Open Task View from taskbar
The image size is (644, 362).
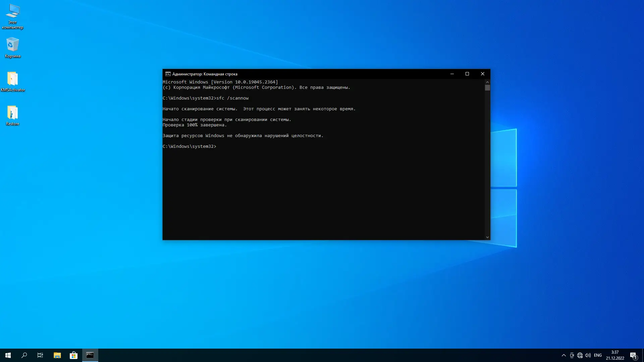click(x=40, y=355)
